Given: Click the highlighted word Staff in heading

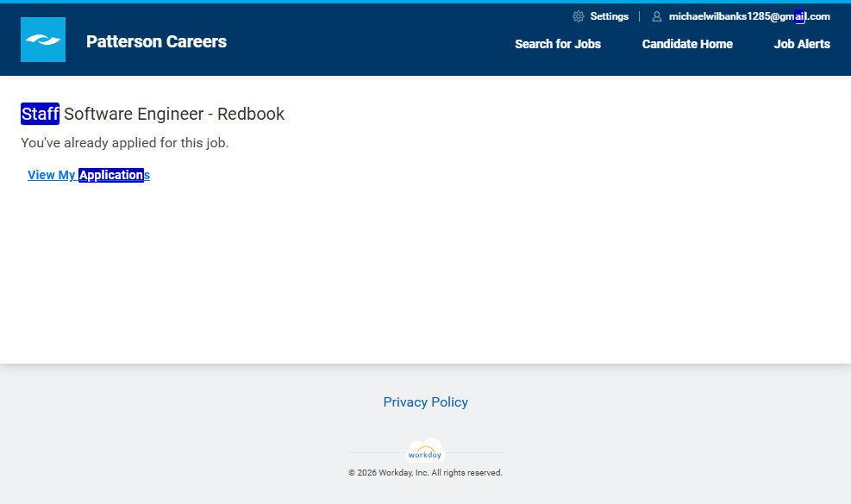Looking at the screenshot, I should [40, 114].
